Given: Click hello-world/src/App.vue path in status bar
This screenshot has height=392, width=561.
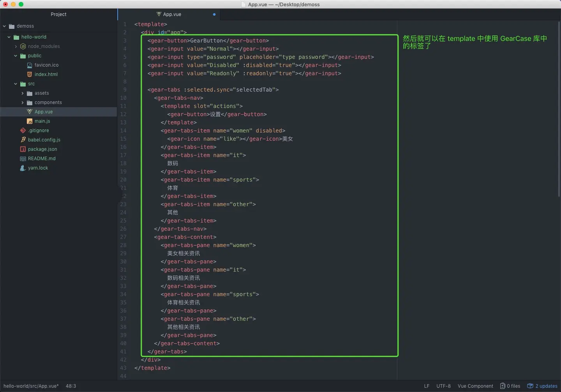Looking at the screenshot, I should tap(31, 386).
